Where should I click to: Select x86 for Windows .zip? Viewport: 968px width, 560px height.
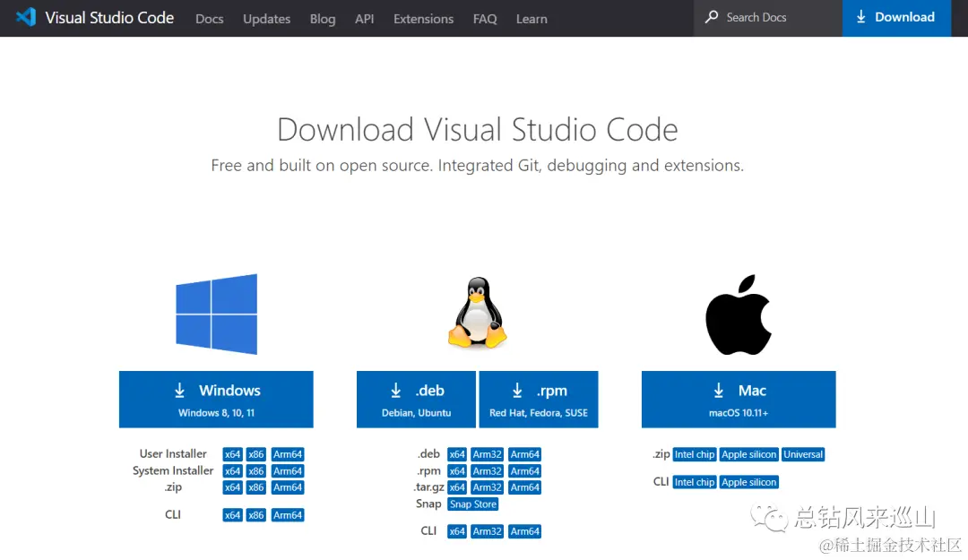(255, 487)
